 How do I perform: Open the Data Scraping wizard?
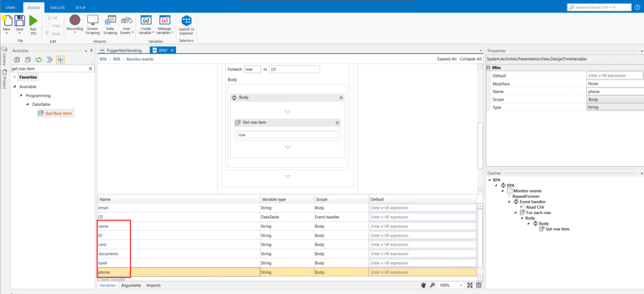110,20
